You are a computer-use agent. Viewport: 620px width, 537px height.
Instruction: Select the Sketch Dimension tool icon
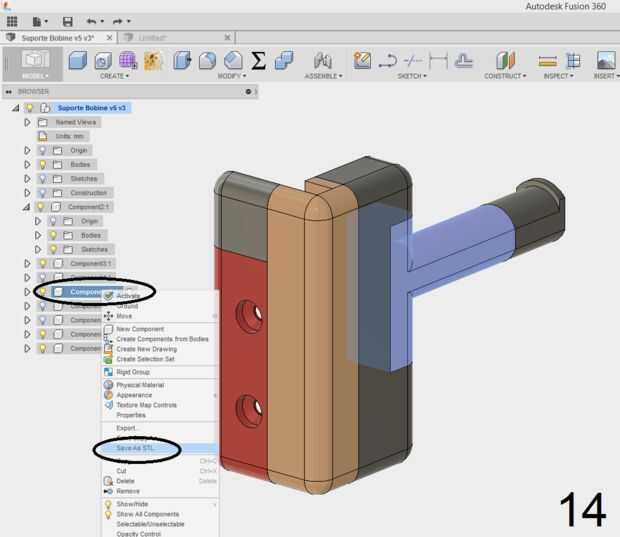[439, 61]
